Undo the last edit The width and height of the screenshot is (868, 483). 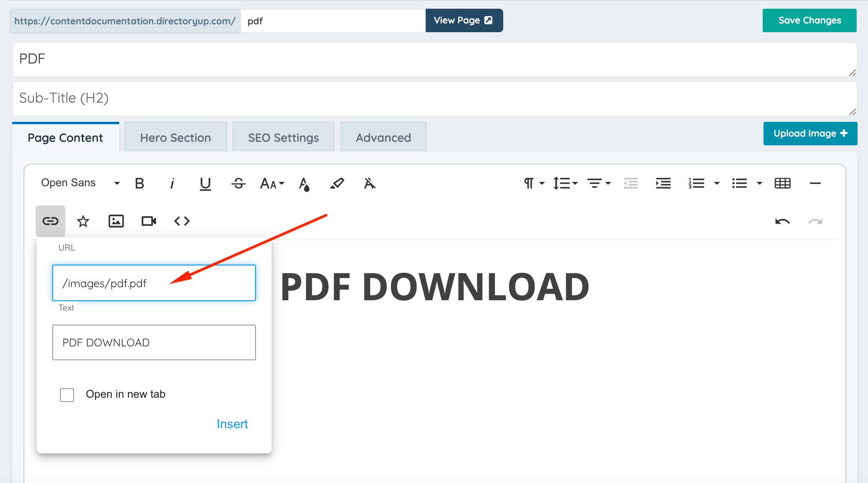(x=782, y=221)
